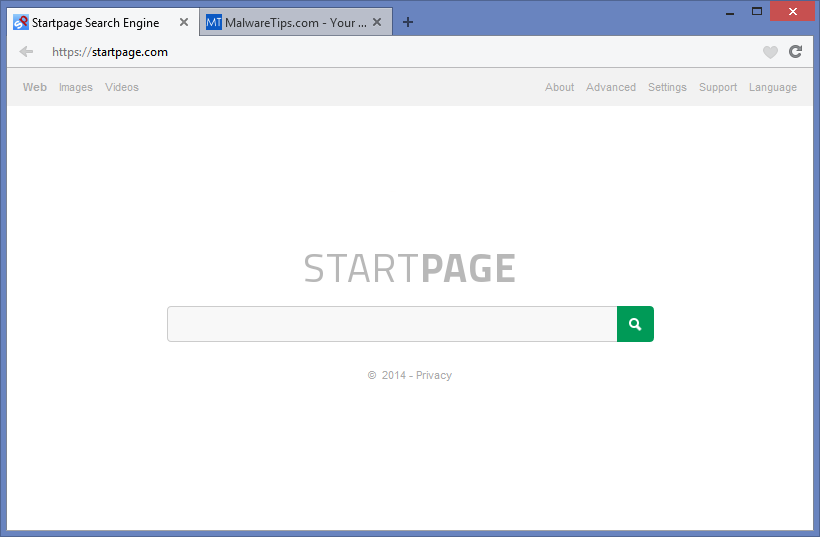Open the Settings link

pos(667,87)
